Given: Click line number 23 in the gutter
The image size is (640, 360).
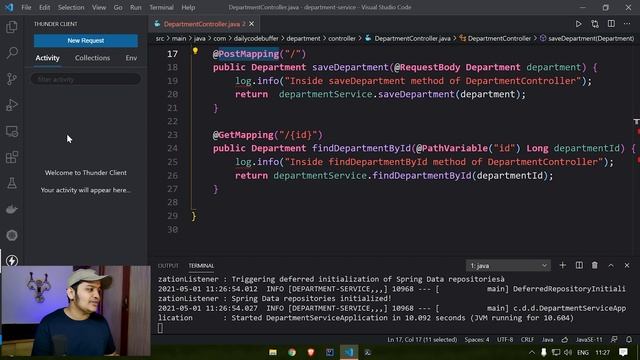Looking at the screenshot, I should (x=173, y=135).
